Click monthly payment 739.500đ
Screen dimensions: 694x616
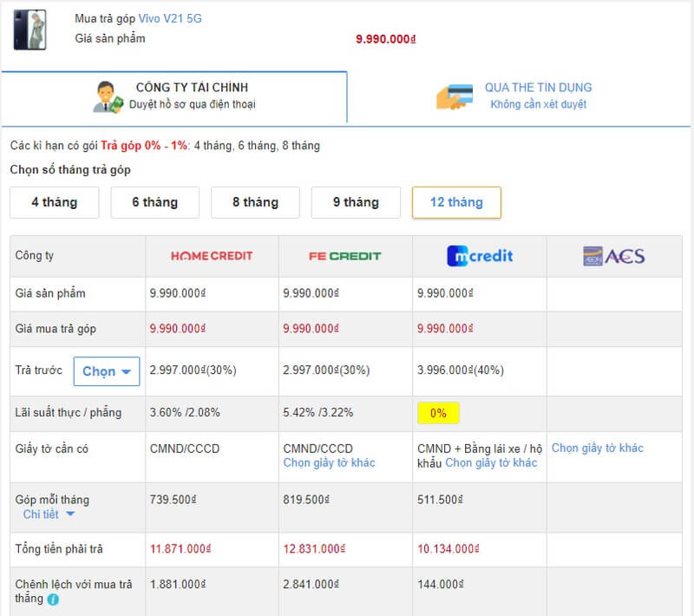pos(173,500)
